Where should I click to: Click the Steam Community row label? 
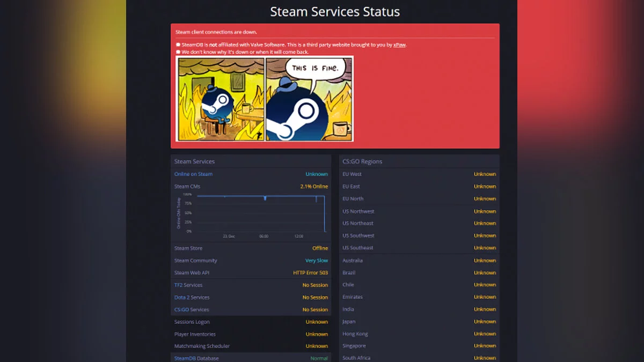click(x=196, y=261)
